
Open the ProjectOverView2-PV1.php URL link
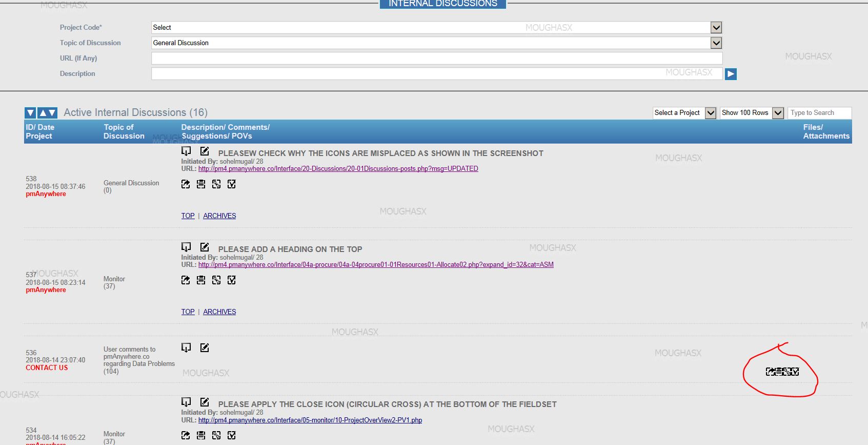tap(310, 420)
